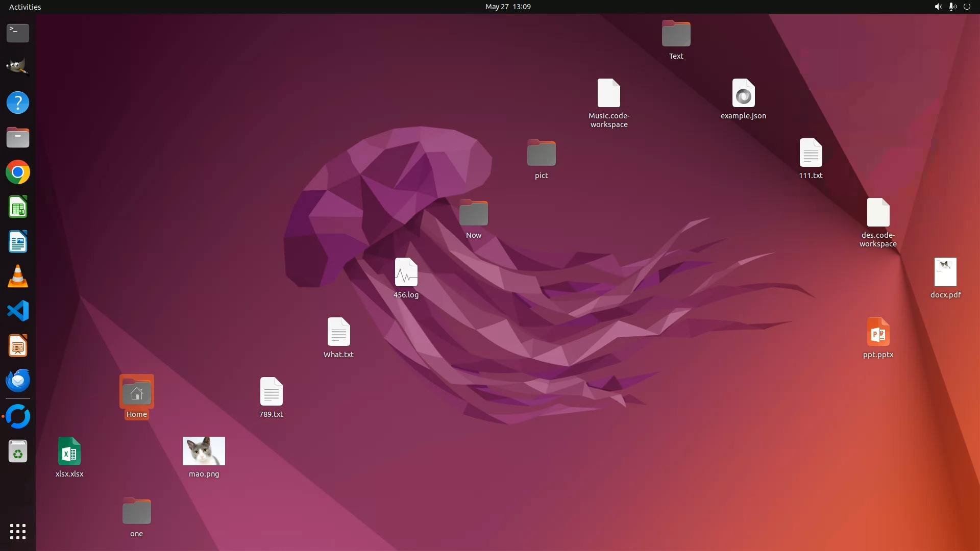
Task: Select the docx.pdf desktop file
Action: point(945,272)
